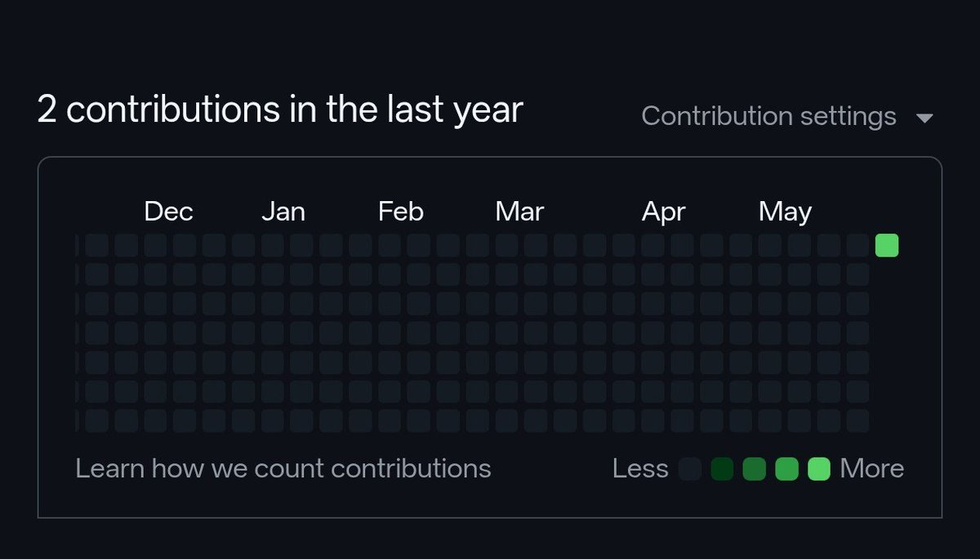Click the Mar month label
Image resolution: width=980 pixels, height=559 pixels.
(x=519, y=212)
